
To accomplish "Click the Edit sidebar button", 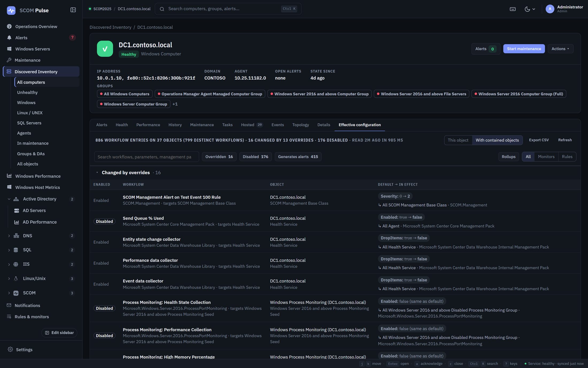I will click(x=59, y=332).
